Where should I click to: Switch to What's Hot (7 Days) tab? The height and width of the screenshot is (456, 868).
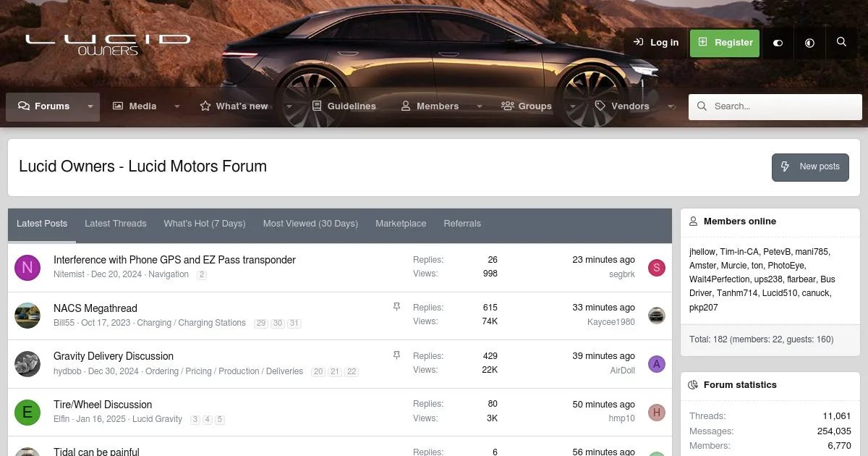pyautogui.click(x=205, y=224)
